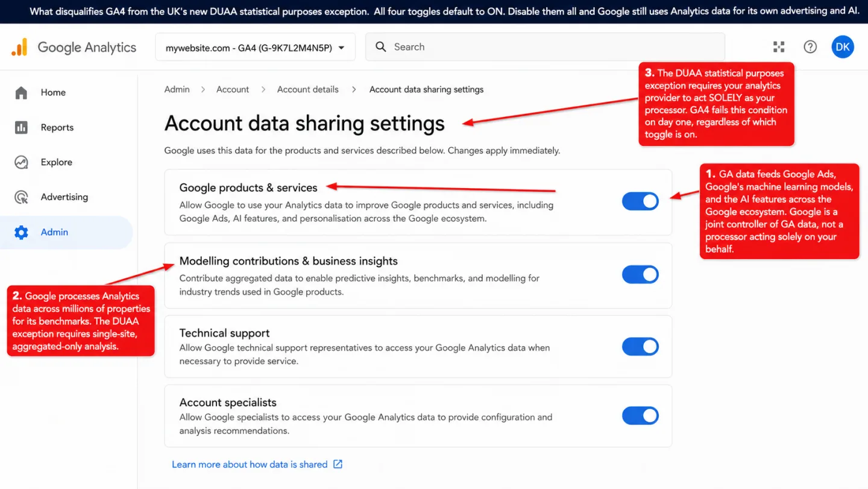Open the Home icon in sidebar
This screenshot has width=868, height=489.
coord(21,92)
